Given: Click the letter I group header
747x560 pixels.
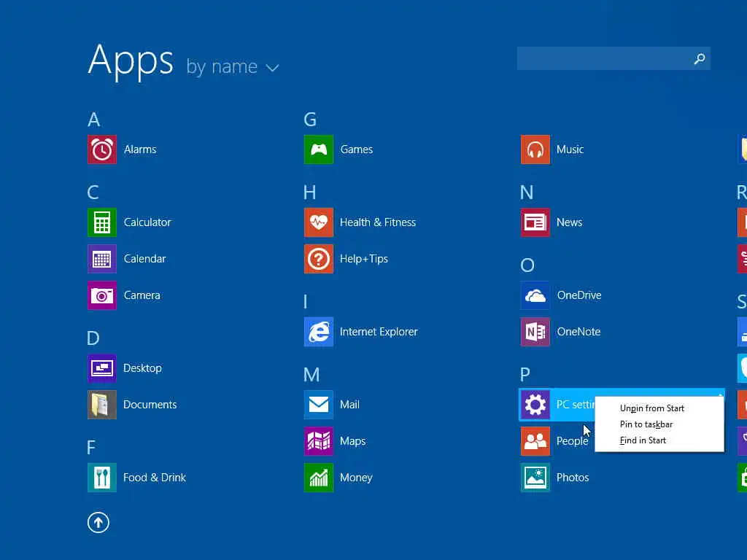Looking at the screenshot, I should [306, 302].
